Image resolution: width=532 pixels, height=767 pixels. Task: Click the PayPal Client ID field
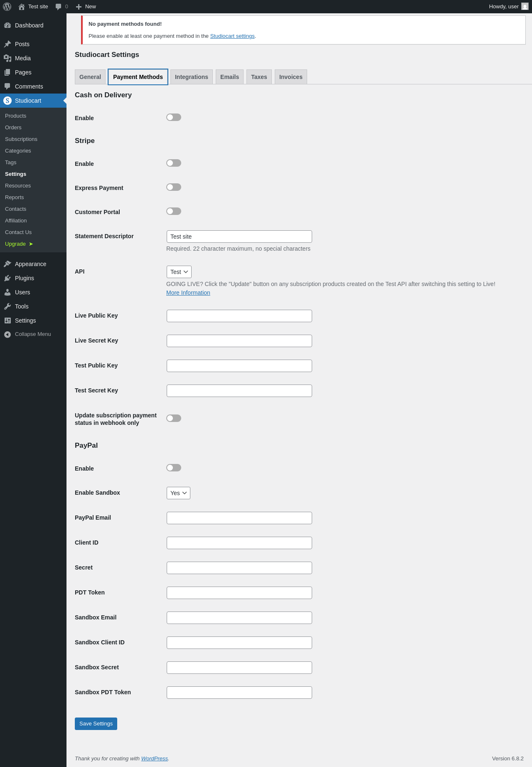coord(239,543)
